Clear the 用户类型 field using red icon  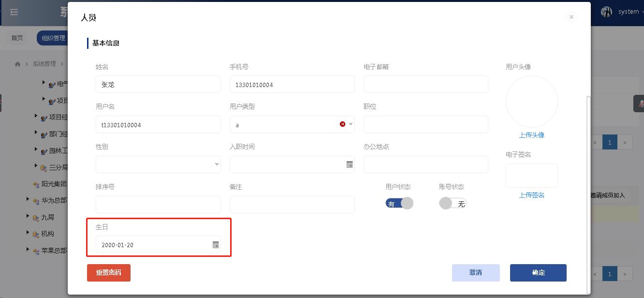click(x=343, y=124)
